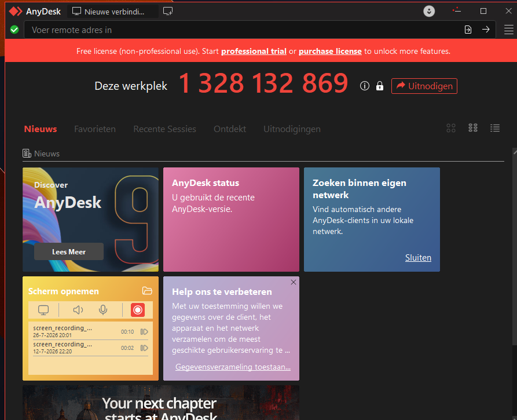517x420 pixels.
Task: Open new session tab icon
Action: 168,11
